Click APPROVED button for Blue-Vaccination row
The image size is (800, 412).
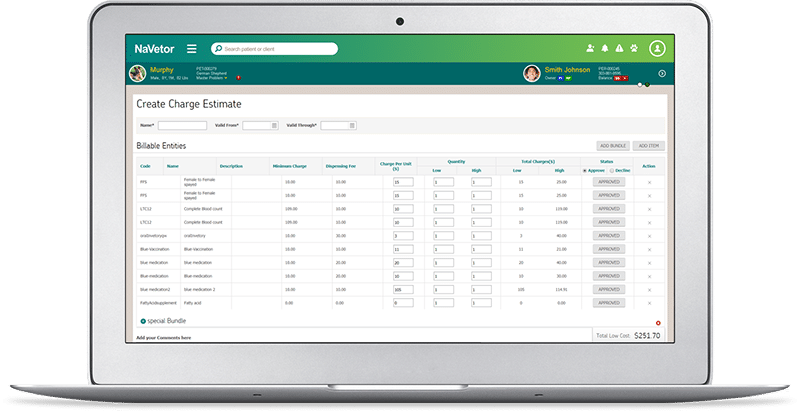point(609,249)
